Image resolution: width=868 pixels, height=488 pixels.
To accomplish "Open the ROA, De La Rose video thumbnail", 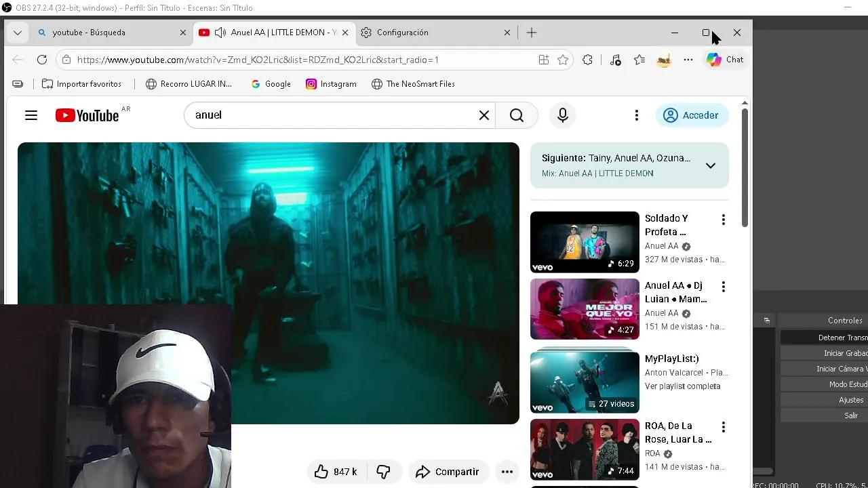I will (585, 449).
